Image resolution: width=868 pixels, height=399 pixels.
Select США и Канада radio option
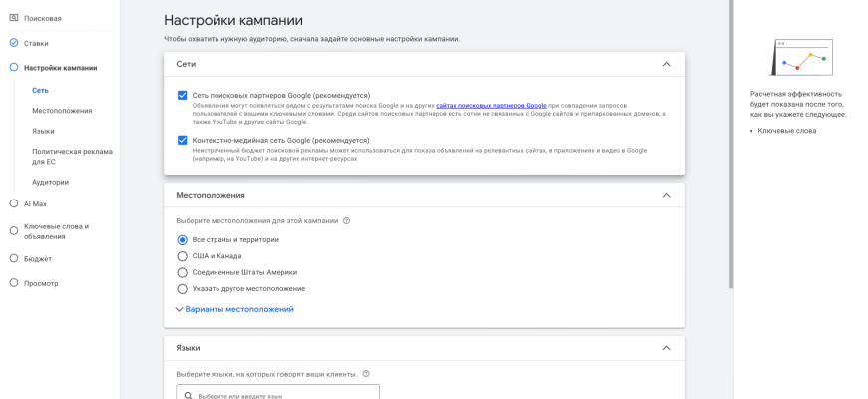[x=182, y=256]
